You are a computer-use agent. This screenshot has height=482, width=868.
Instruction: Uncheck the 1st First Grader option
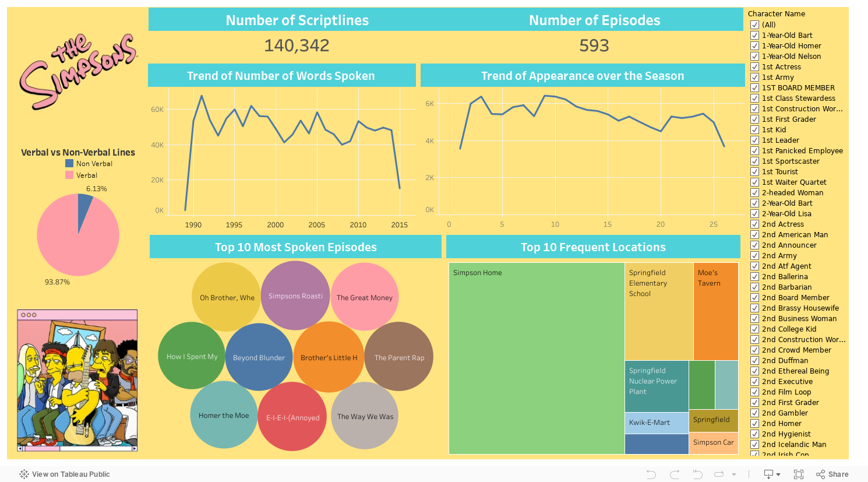(x=754, y=119)
